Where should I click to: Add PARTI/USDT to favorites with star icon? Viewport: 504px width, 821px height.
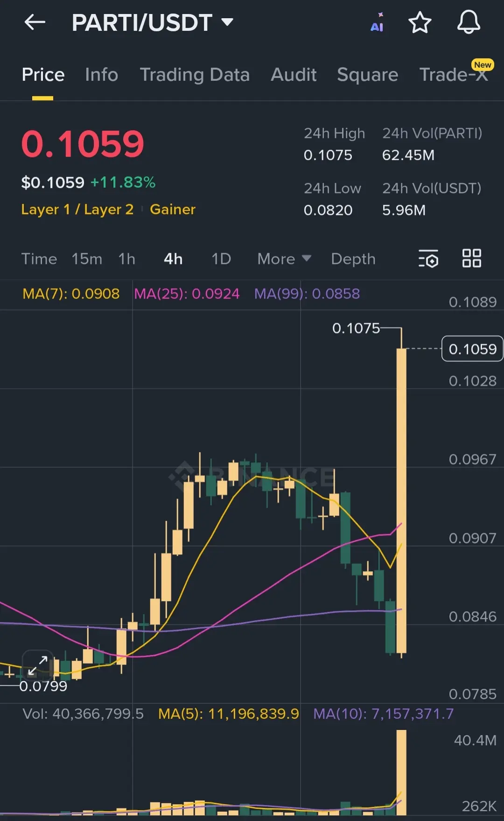[420, 22]
